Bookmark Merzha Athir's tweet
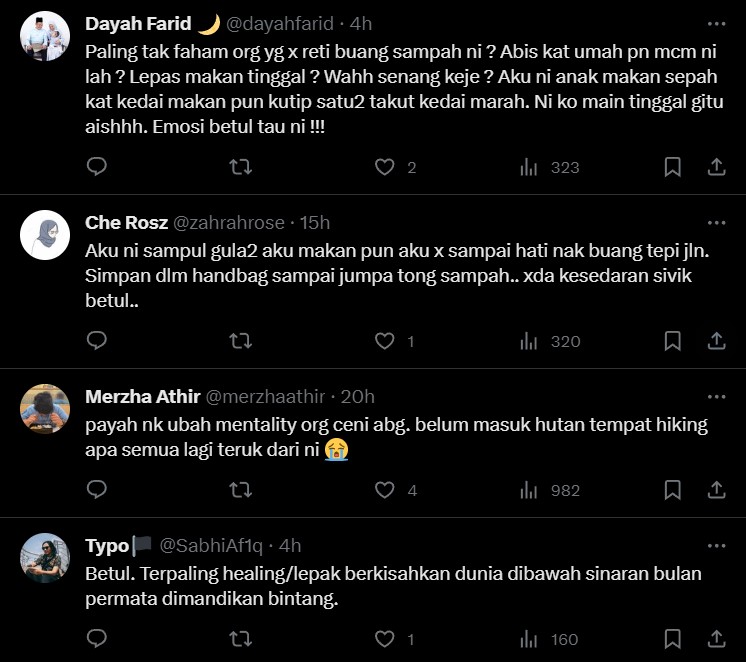The height and width of the screenshot is (662, 746). (x=673, y=490)
